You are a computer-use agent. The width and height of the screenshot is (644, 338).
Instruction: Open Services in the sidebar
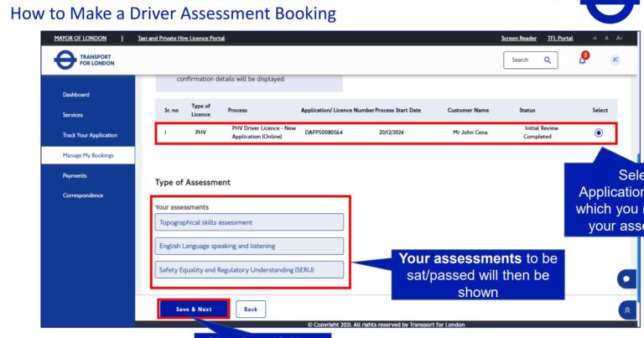coord(73,115)
